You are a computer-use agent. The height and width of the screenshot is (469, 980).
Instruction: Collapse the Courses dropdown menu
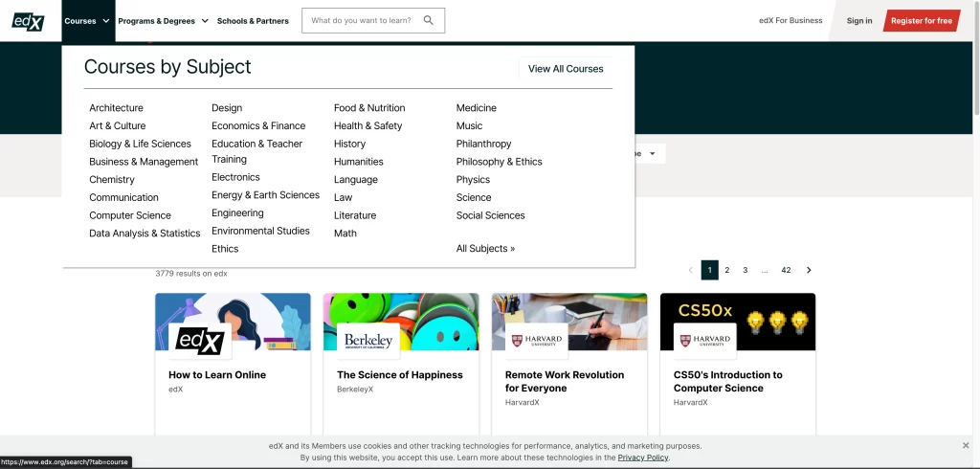[87, 21]
